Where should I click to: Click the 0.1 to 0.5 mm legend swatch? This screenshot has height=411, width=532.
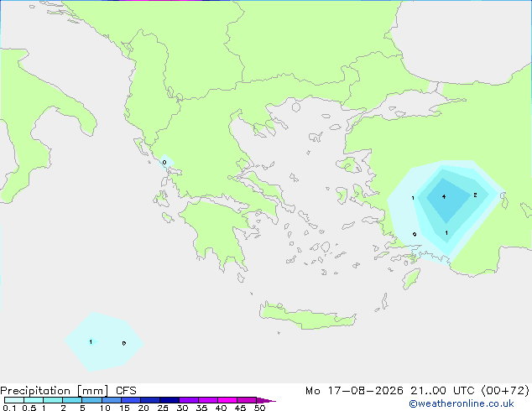(14, 400)
